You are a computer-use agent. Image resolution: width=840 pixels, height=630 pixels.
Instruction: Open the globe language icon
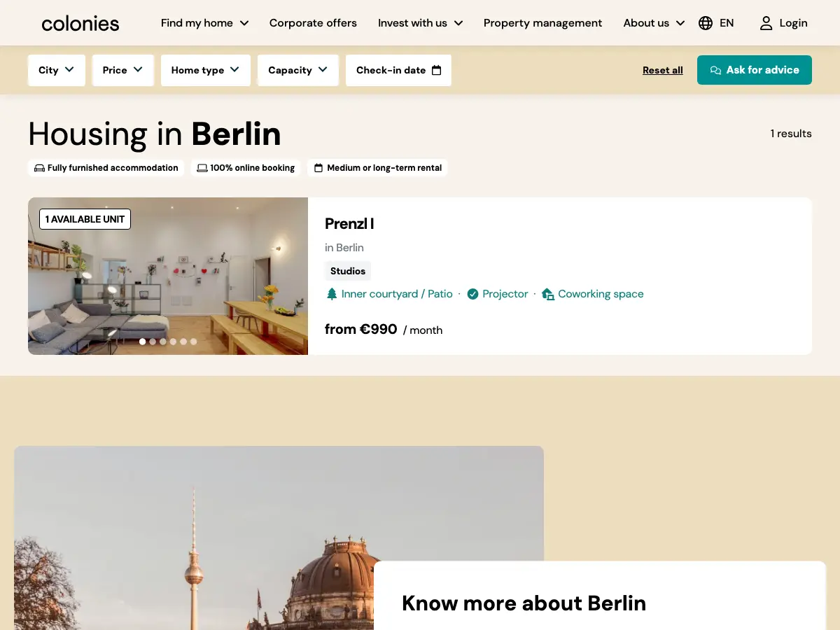(x=706, y=23)
